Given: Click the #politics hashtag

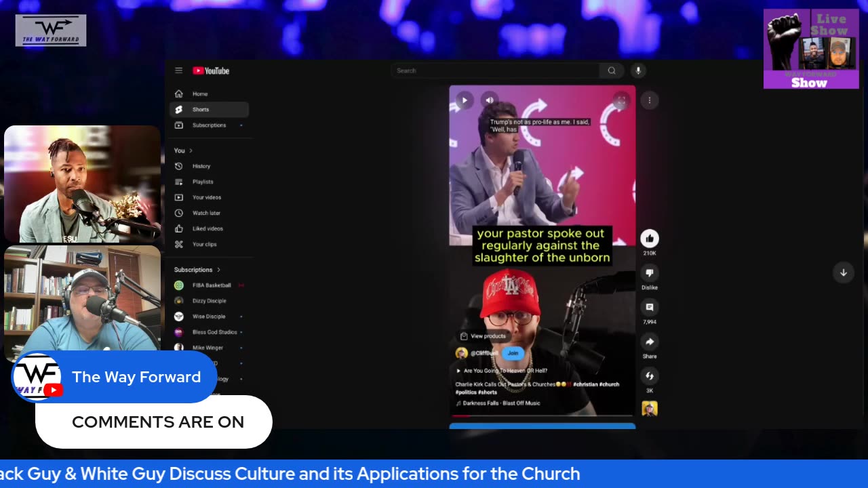Looking at the screenshot, I should pos(466,392).
